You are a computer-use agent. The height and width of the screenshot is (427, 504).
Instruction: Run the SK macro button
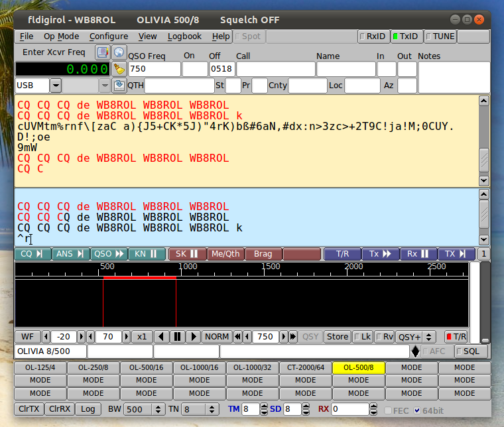[188, 254]
